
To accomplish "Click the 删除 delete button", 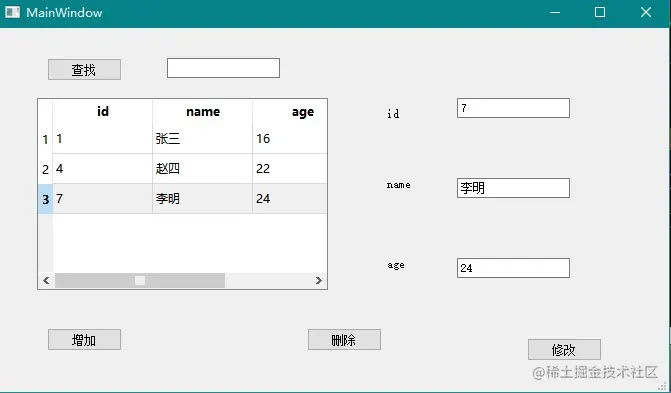I will [344, 339].
